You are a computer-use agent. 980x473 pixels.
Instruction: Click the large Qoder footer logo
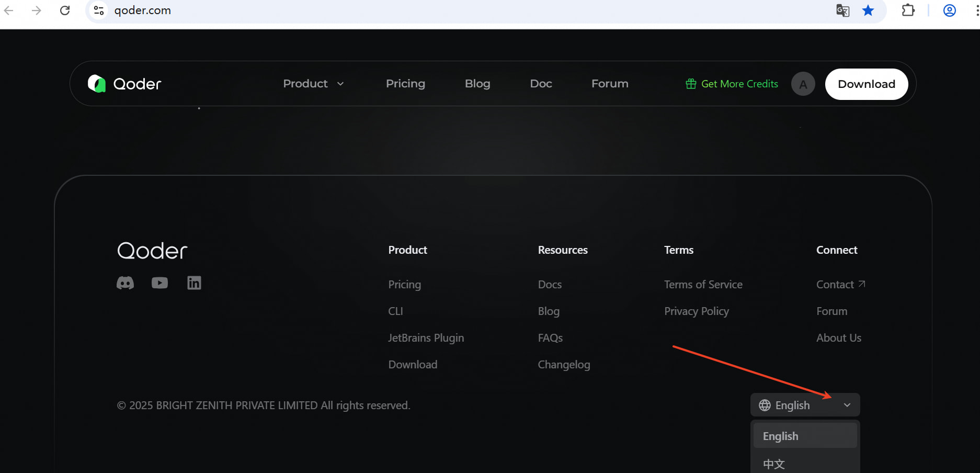tap(152, 251)
